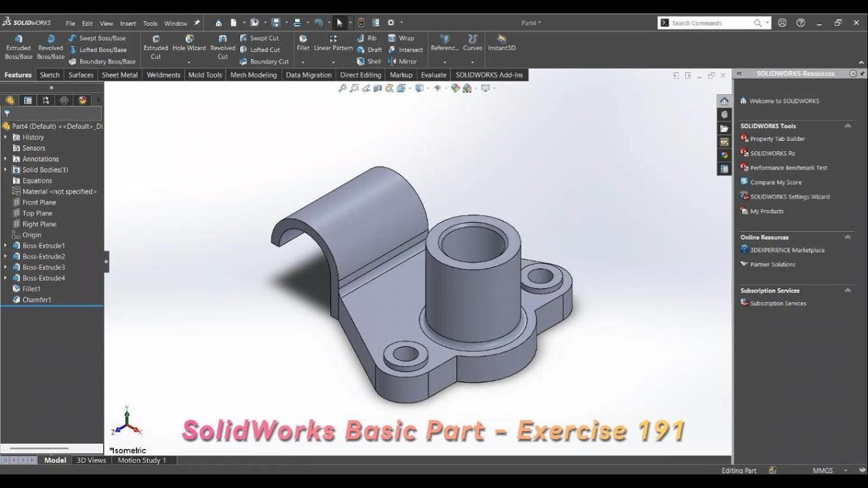Select the Extruded Boss/Base tool

tap(18, 47)
